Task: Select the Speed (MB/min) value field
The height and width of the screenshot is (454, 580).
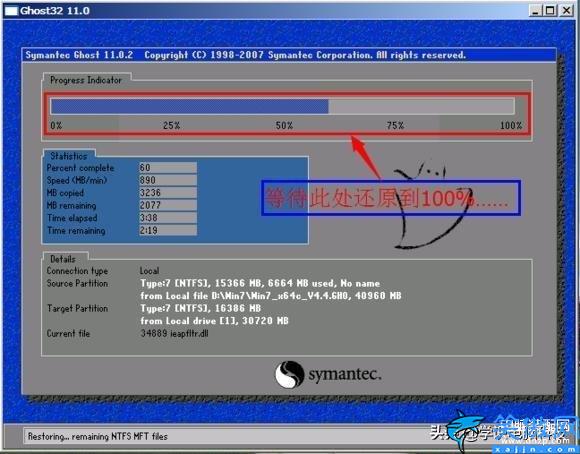Action: click(168, 180)
